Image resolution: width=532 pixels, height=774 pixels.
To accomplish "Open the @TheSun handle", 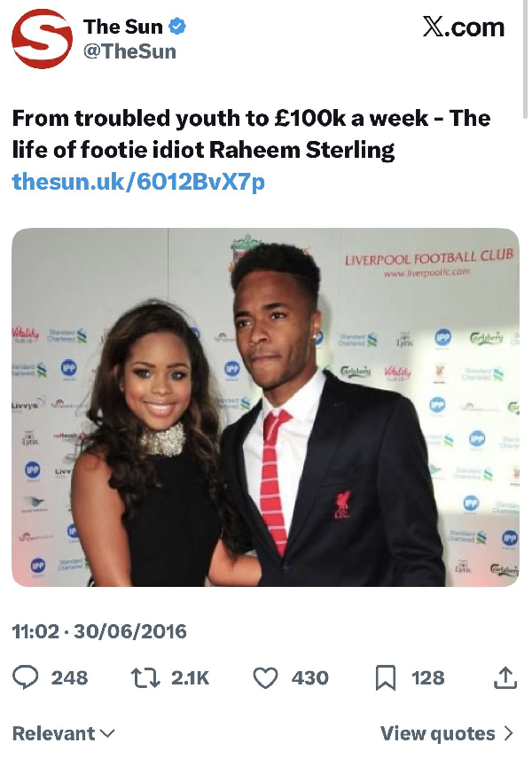I will (x=129, y=51).
